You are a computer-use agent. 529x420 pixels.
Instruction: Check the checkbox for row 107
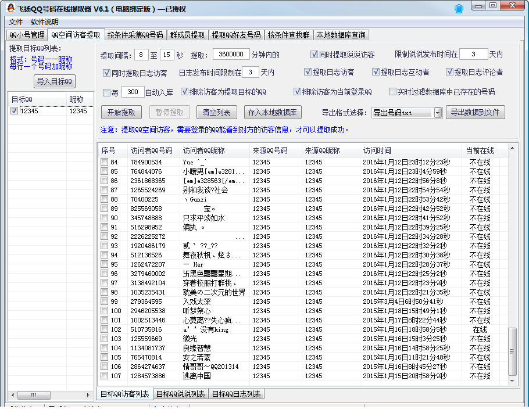(104, 376)
